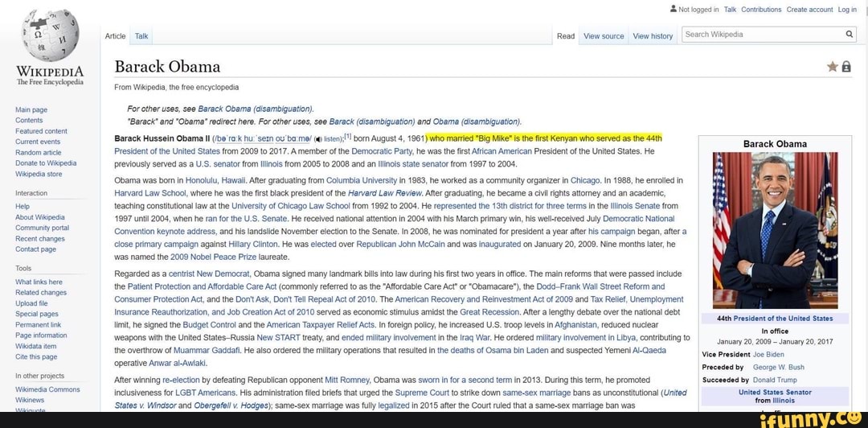
Task: Open Obama (disambiguation) hatnote link
Action: [477, 121]
